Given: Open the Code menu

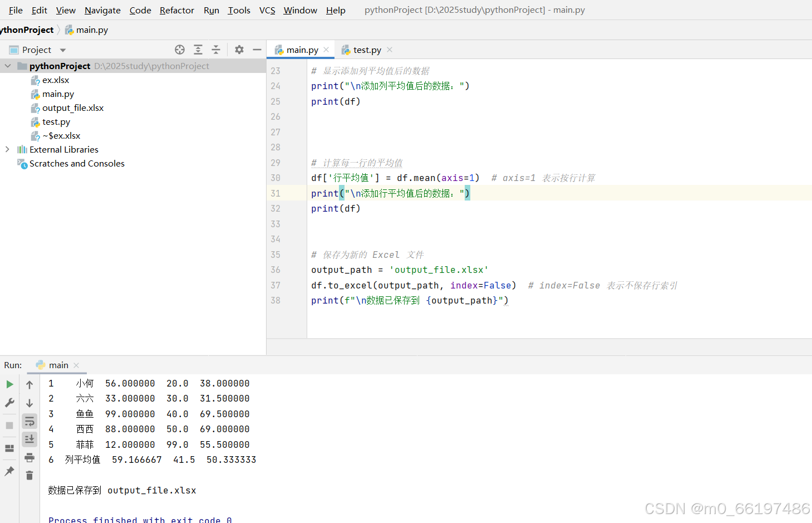Looking at the screenshot, I should pos(140,10).
